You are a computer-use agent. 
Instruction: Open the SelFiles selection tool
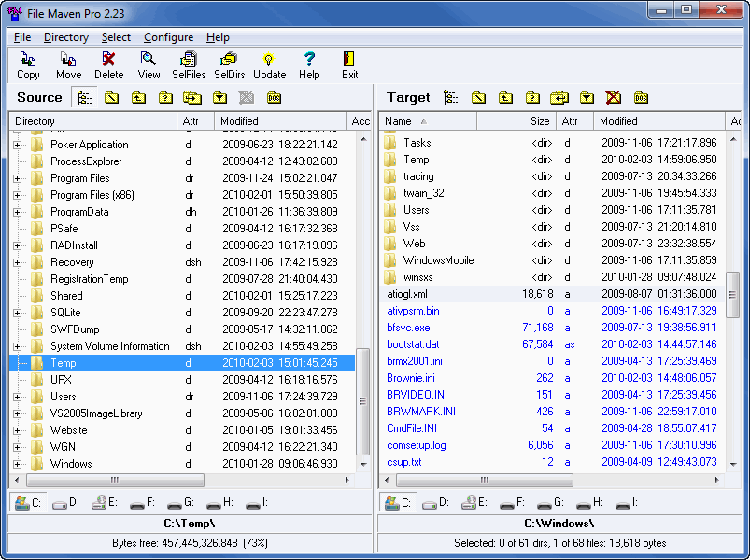[x=188, y=64]
